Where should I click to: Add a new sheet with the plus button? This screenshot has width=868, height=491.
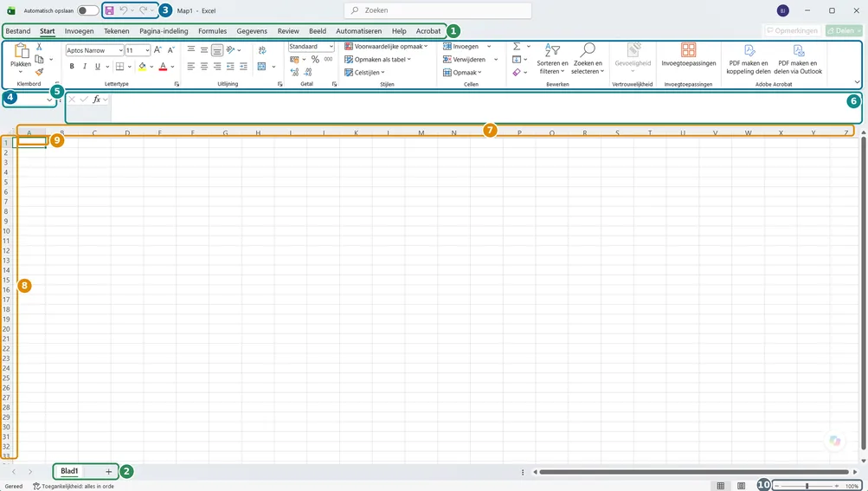(x=108, y=472)
